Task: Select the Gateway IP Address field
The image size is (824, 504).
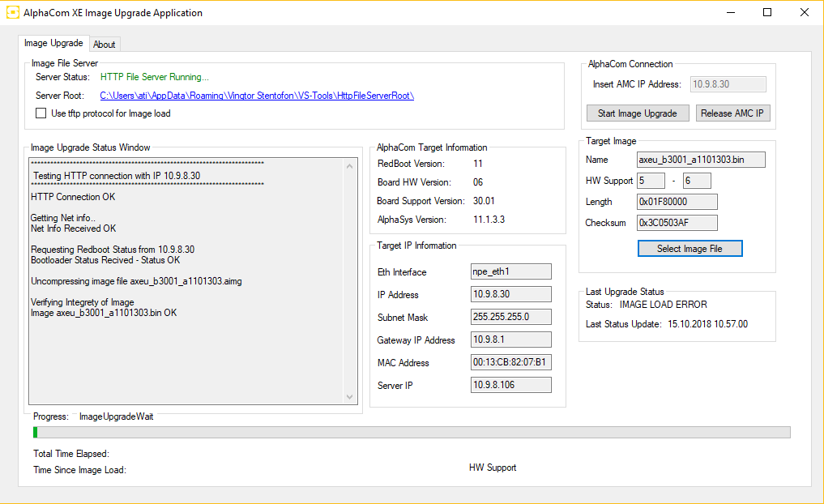Action: click(510, 340)
